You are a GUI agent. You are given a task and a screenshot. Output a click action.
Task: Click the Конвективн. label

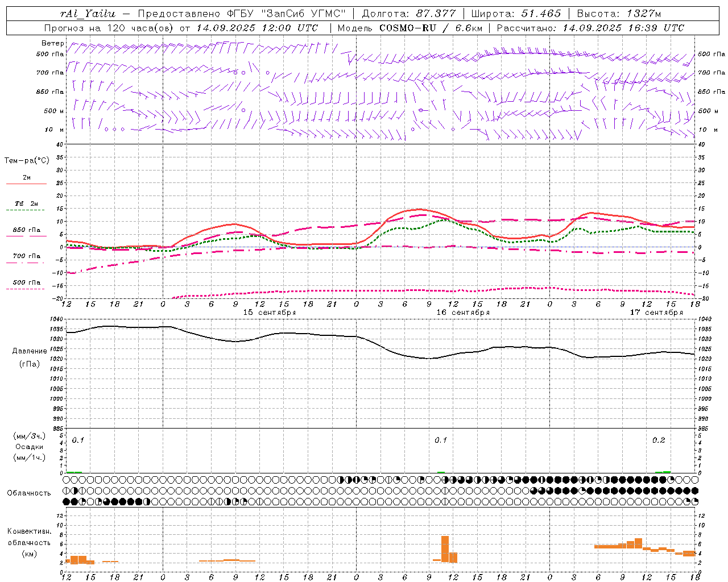click(x=29, y=531)
